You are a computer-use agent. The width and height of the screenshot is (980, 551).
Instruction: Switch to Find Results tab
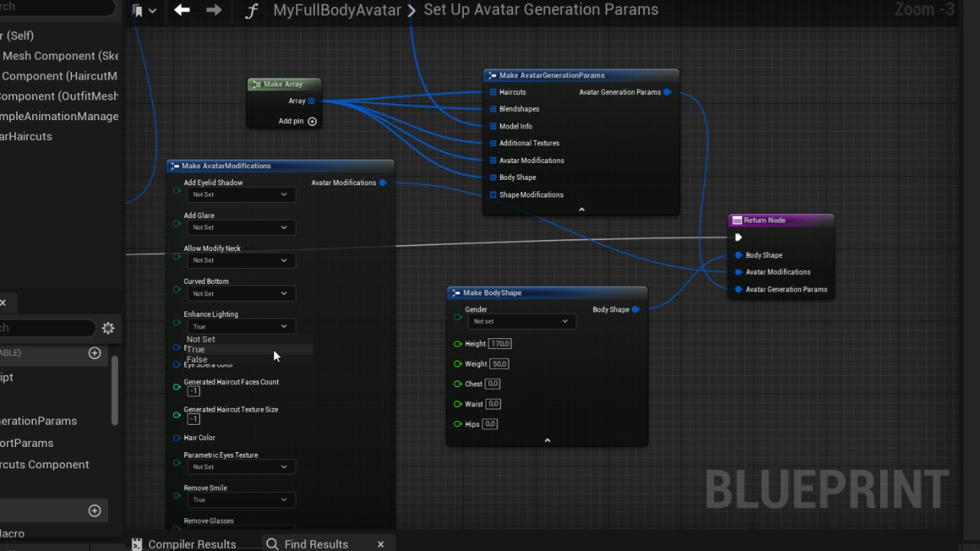tap(315, 544)
